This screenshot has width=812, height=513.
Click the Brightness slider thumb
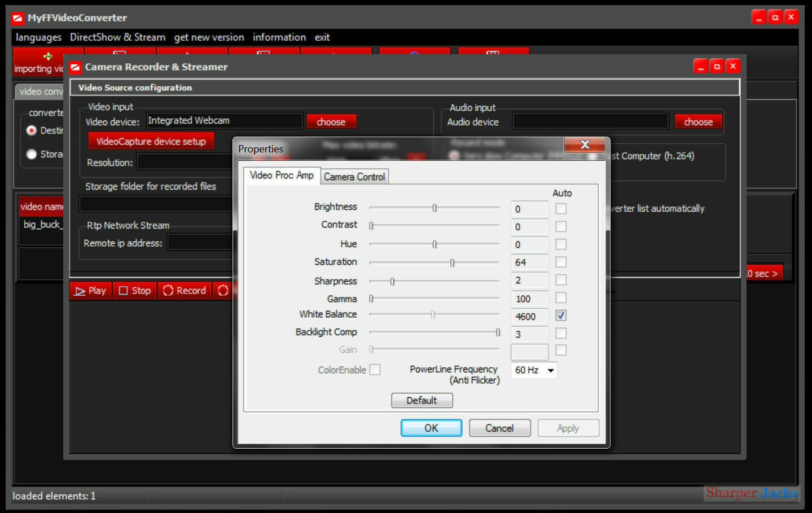[434, 208]
